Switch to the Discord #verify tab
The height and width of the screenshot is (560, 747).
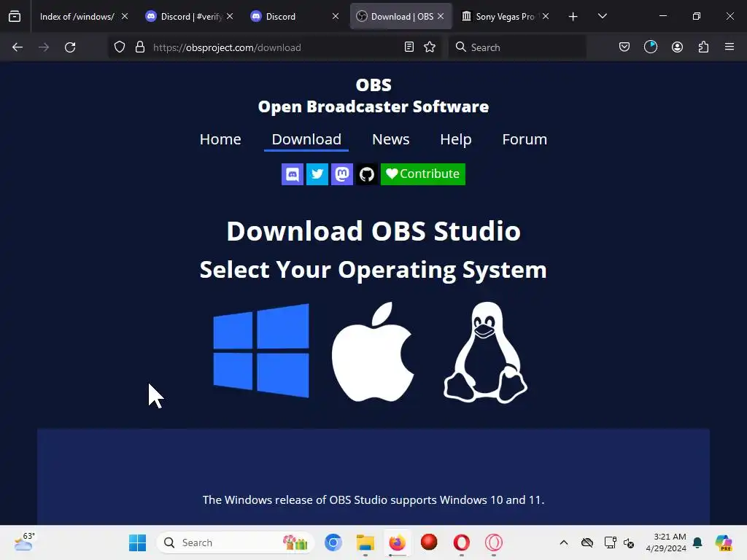coord(190,17)
